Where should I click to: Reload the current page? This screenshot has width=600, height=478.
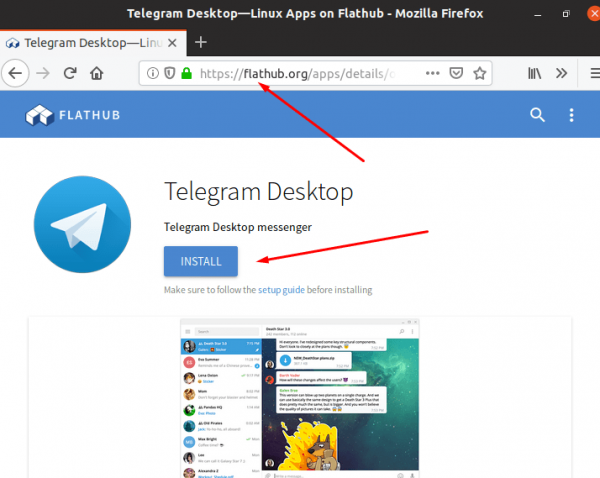(x=70, y=73)
